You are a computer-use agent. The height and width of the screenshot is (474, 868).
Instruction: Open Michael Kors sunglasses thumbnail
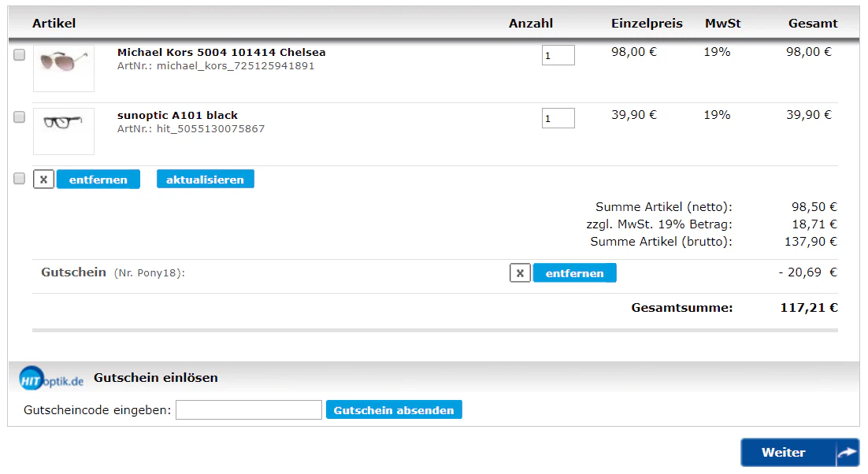coord(64,69)
